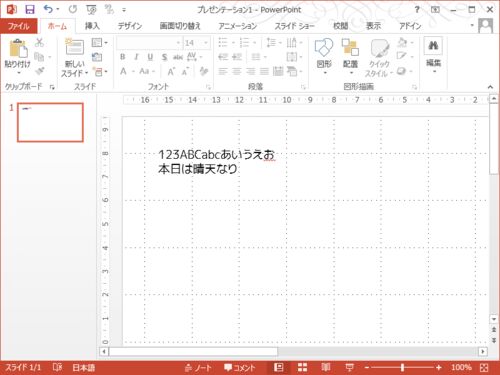Collapse the ribbon with the chevron
Viewport: 500px width, 375px height.
tap(490, 87)
